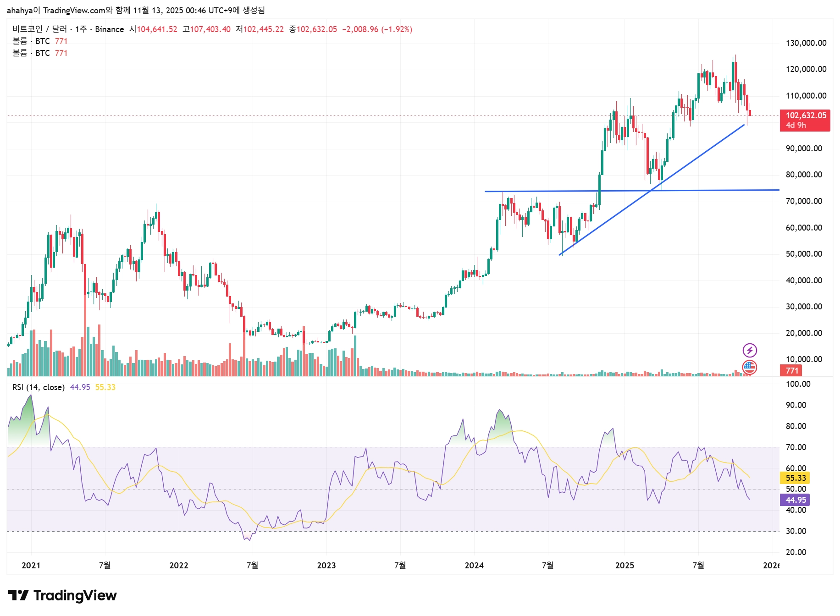Select the 2024 label on the time axis

[475, 566]
